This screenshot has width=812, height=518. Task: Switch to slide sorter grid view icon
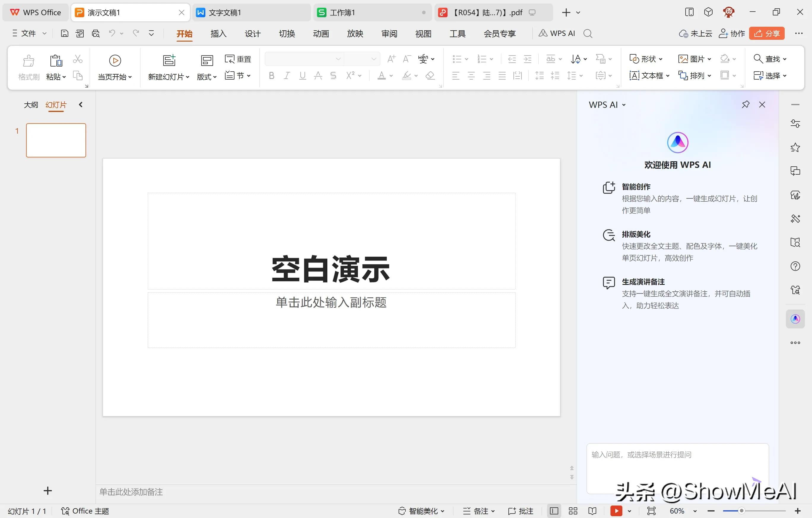tap(573, 511)
